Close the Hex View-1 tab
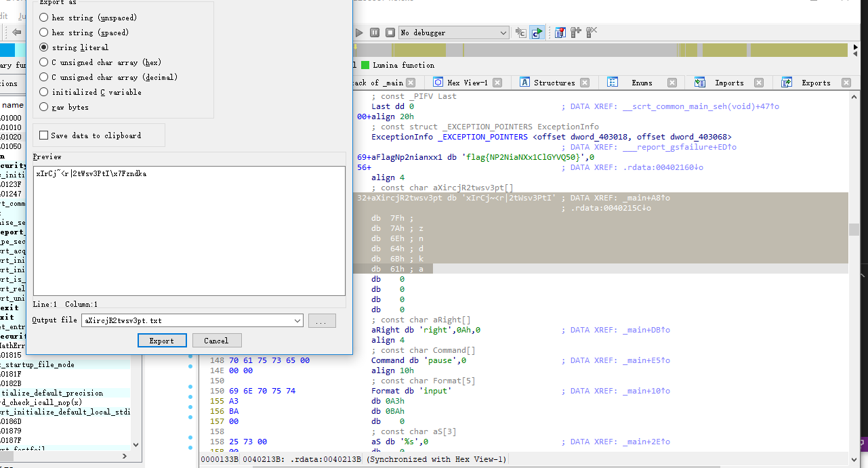 click(x=497, y=83)
